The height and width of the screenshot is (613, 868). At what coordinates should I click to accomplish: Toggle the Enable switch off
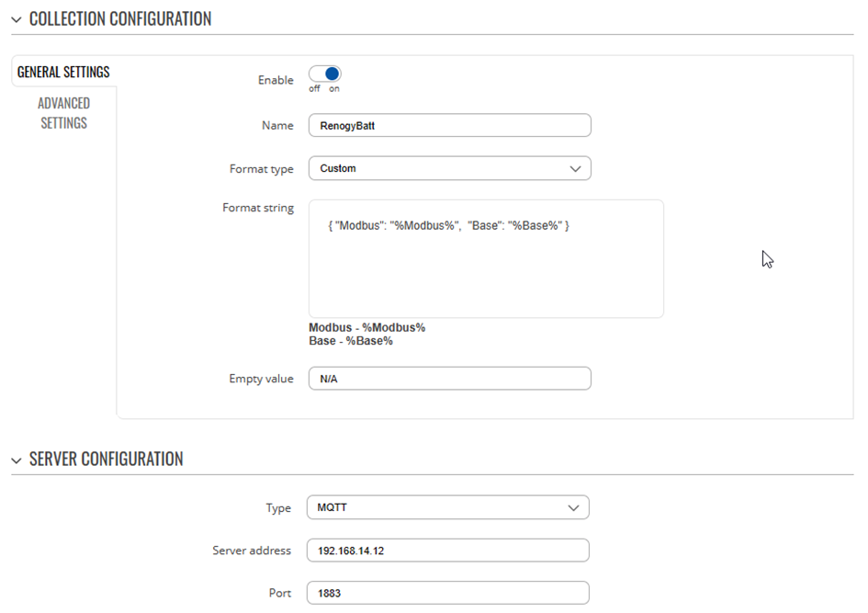pos(325,74)
